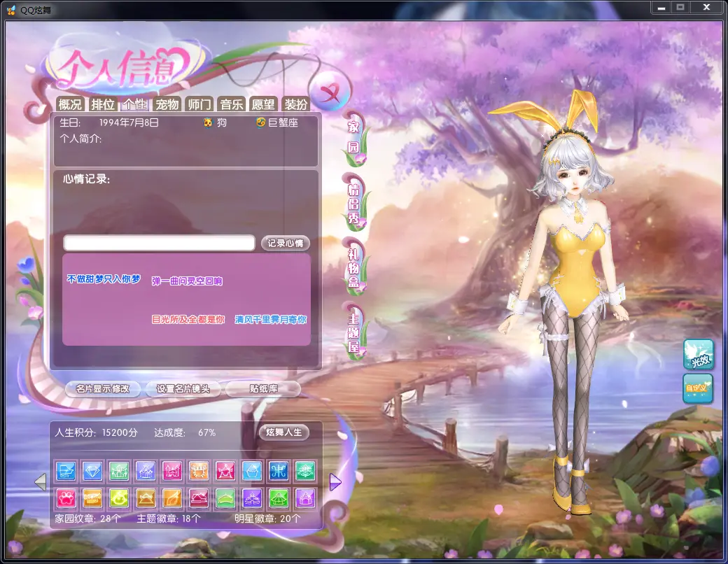Open the 光效 light effects icon
Image resolution: width=728 pixels, height=564 pixels.
click(698, 355)
